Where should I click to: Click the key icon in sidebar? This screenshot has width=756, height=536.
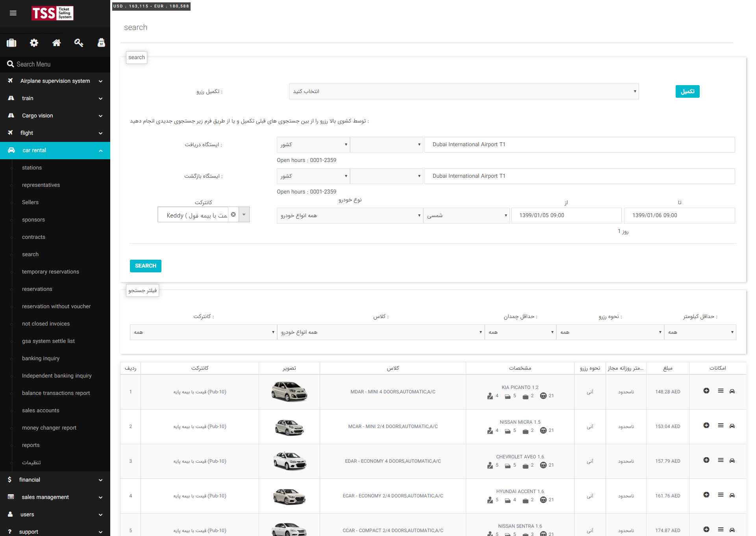[79, 43]
